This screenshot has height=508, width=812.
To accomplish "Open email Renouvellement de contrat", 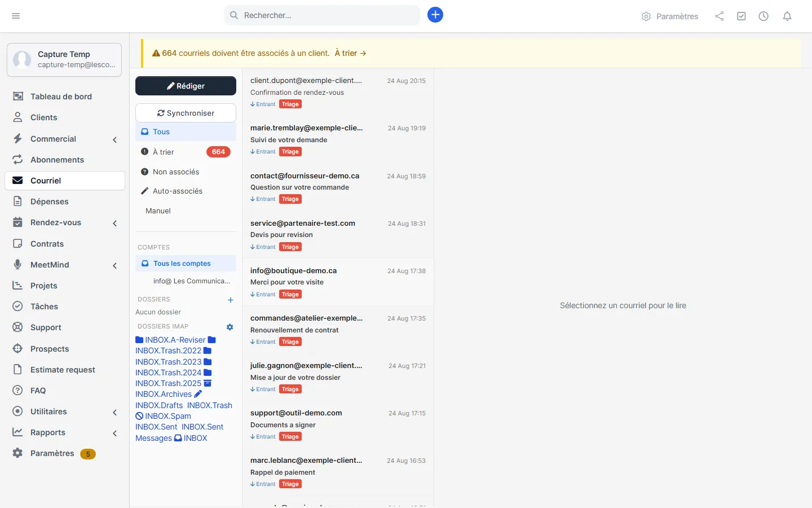I will [338, 330].
